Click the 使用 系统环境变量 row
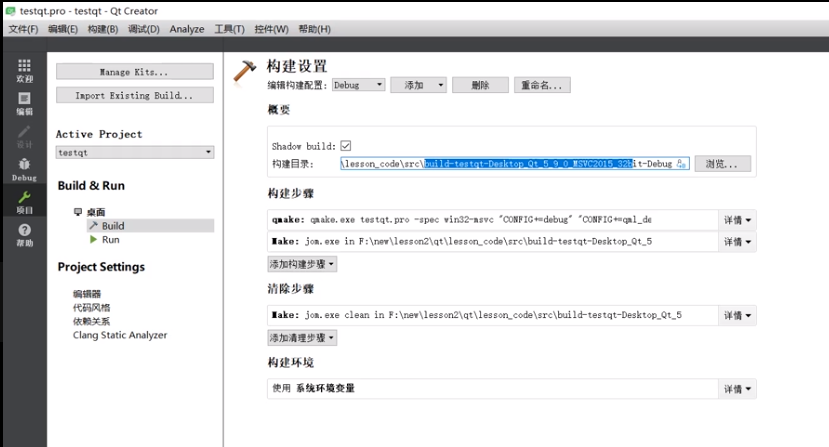 493,388
